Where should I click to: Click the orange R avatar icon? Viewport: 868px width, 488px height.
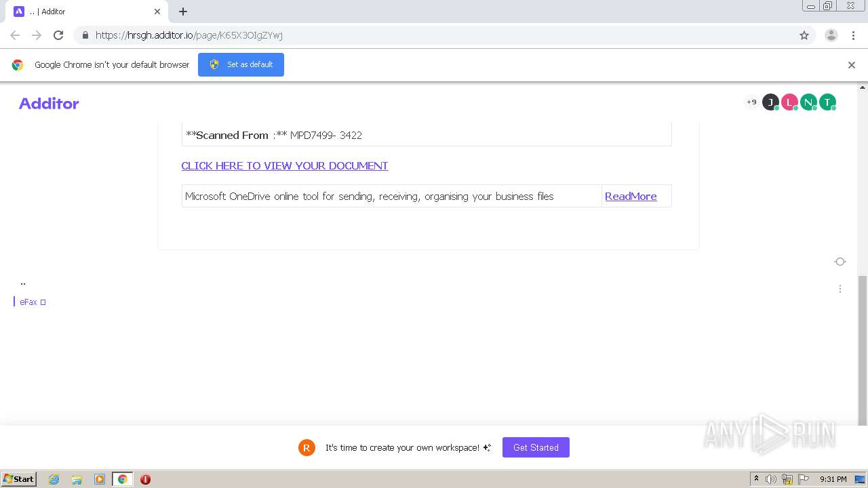point(307,447)
